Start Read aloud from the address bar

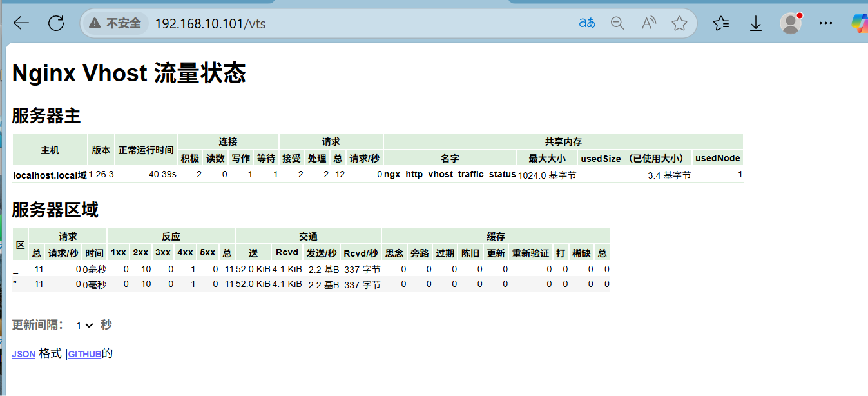pos(649,24)
